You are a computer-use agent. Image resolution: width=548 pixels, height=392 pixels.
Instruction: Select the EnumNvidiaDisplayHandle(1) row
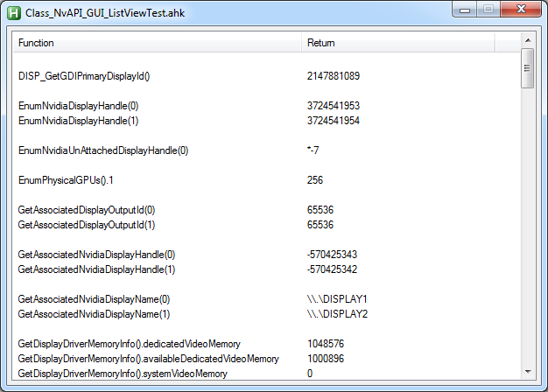click(x=266, y=121)
